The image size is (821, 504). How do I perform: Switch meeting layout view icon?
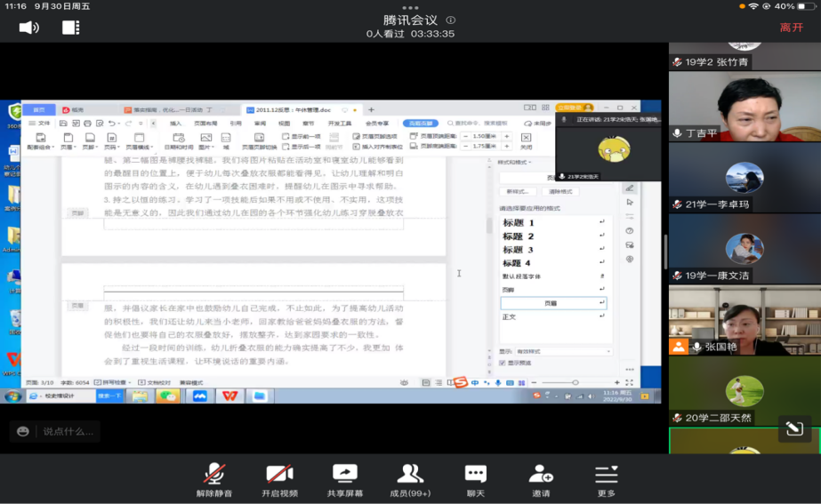tap(71, 28)
